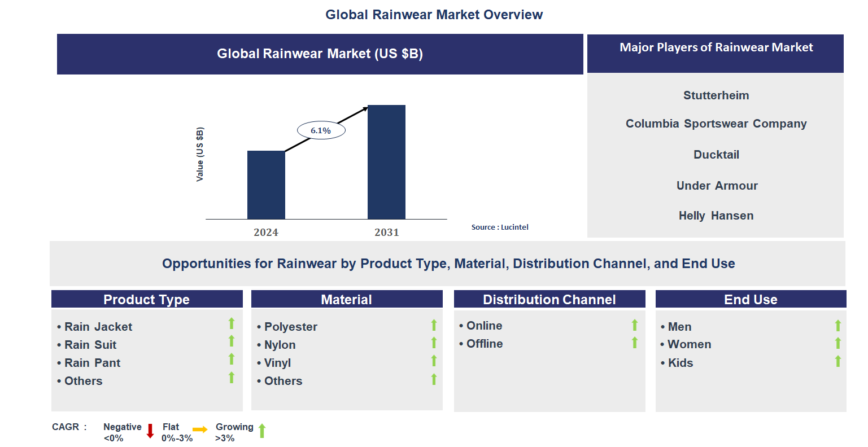Click the green arrow next to Kids
Viewport: 868px width, 447px height.
[837, 360]
